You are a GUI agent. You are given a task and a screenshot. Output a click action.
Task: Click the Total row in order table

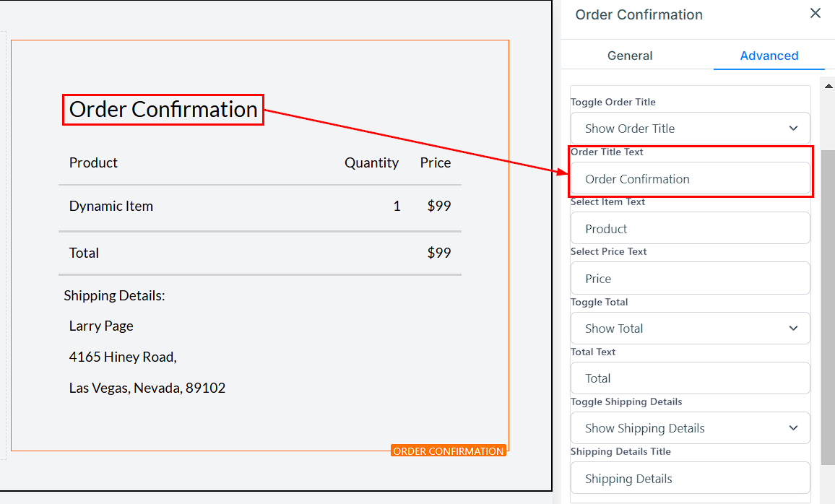point(85,253)
